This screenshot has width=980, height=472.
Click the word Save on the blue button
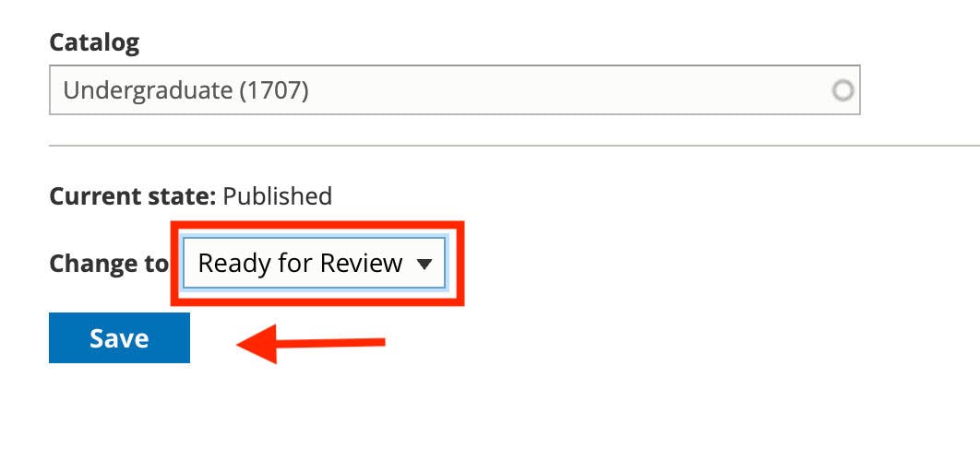[119, 338]
